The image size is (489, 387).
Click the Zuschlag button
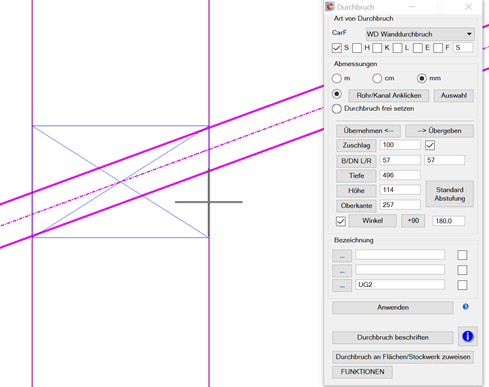pos(356,145)
